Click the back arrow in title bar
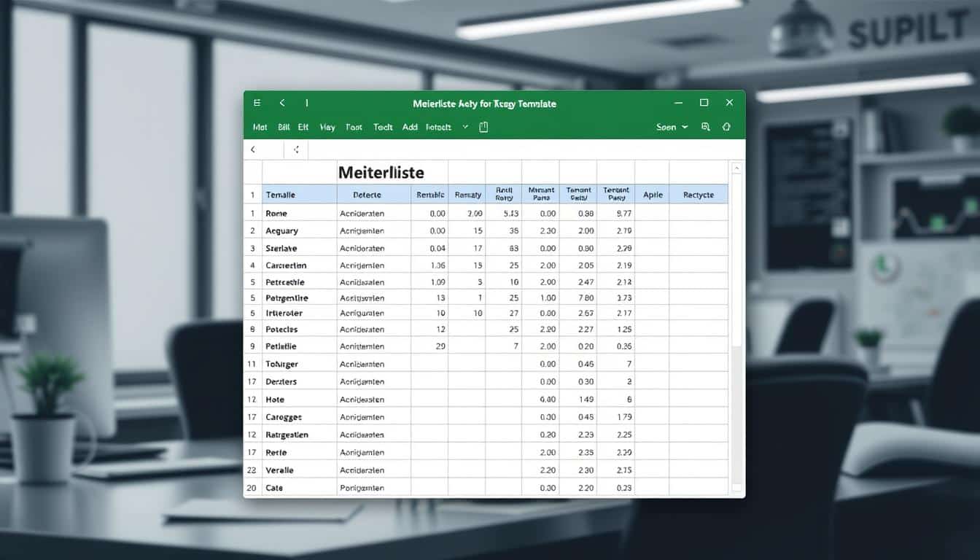The height and width of the screenshot is (560, 980). click(x=282, y=104)
